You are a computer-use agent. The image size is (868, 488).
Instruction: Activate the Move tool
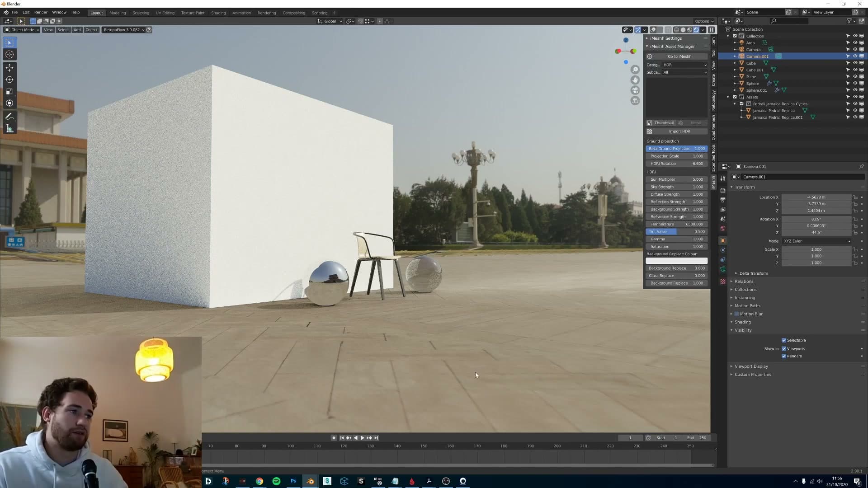pyautogui.click(x=9, y=67)
